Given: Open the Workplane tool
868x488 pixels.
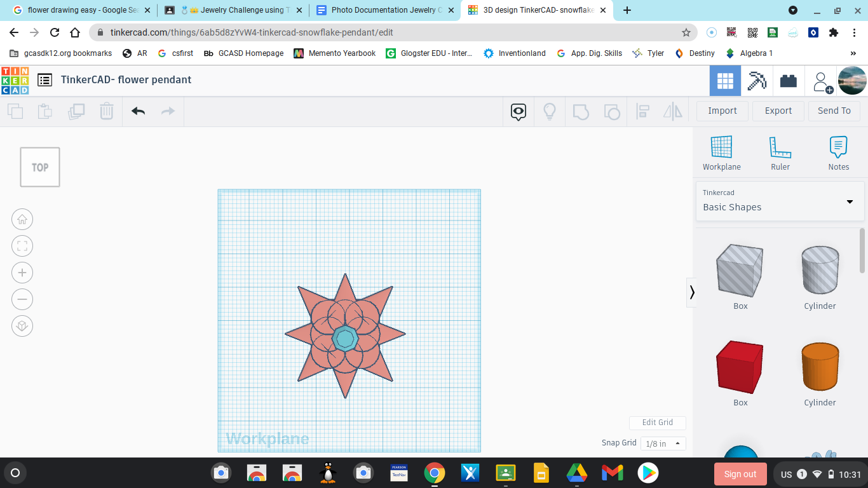Looking at the screenshot, I should [721, 153].
